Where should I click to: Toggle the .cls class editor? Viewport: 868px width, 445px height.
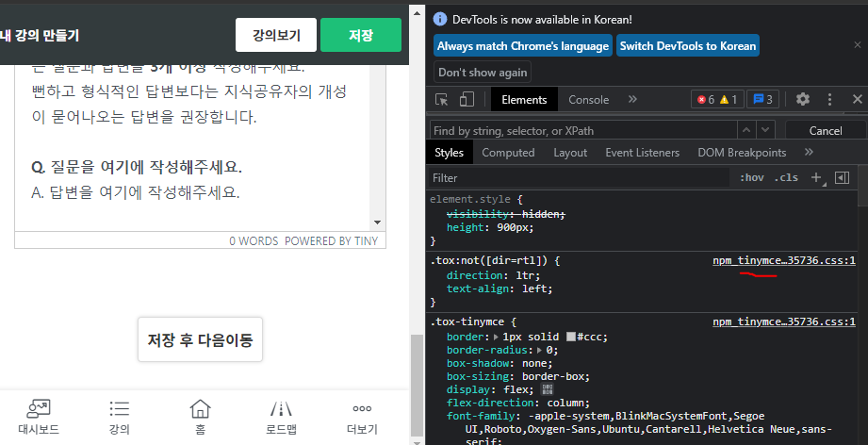coord(786,177)
